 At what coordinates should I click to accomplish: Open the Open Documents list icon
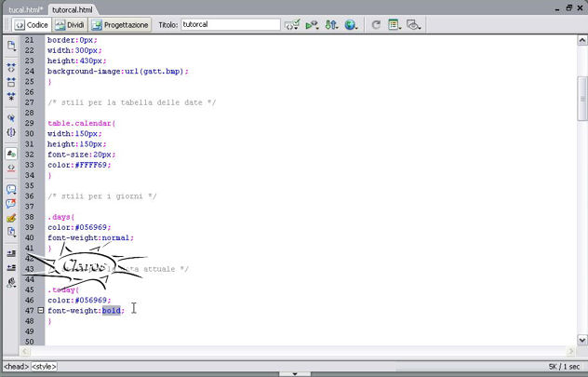pos(11,47)
